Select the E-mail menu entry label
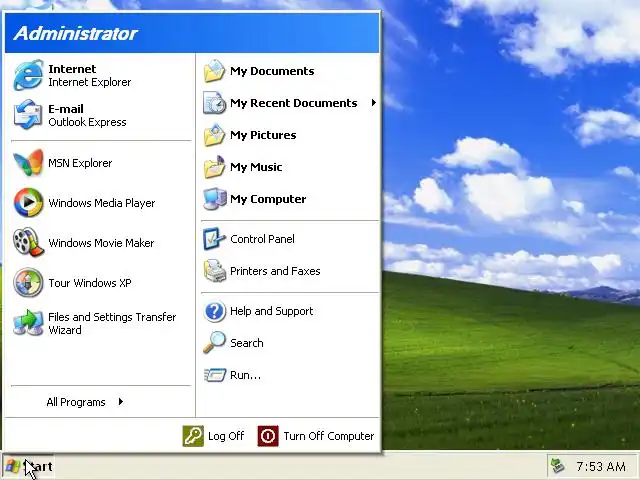Viewport: 640px width, 480px height. coord(66,109)
